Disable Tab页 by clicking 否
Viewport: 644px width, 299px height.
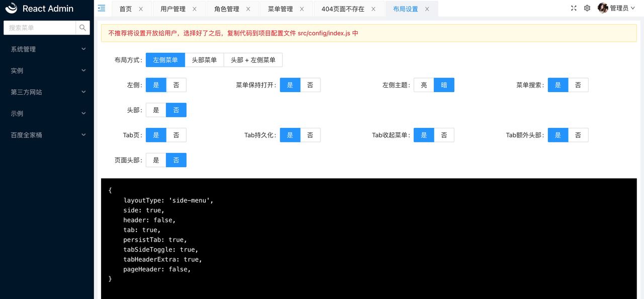pyautogui.click(x=176, y=135)
